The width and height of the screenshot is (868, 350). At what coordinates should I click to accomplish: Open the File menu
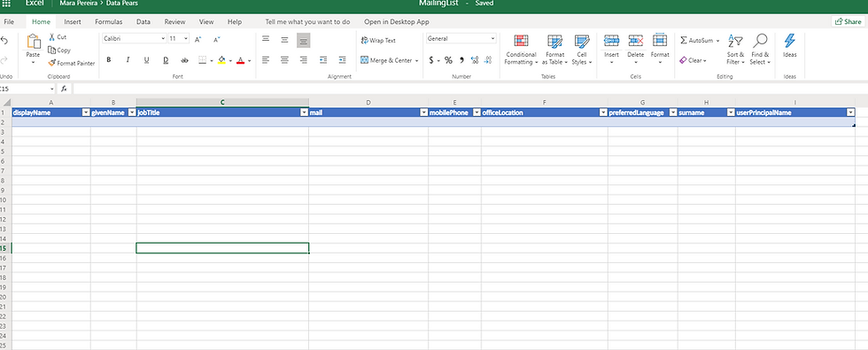tap(9, 22)
